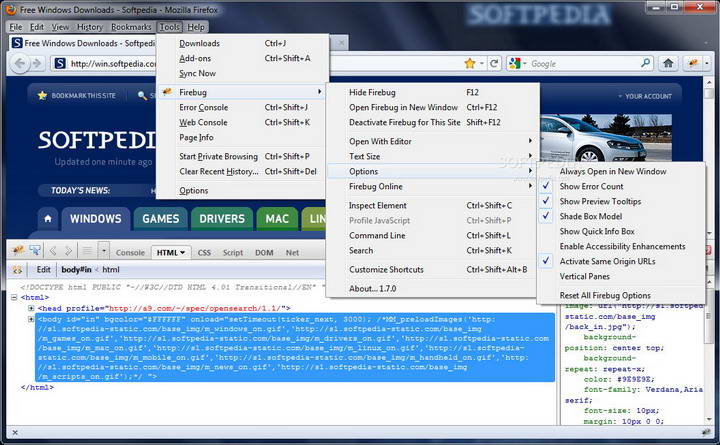Viewport: 720px width, 445px height.
Task: Click the Softpedia site icon in address bar
Action: click(x=60, y=63)
